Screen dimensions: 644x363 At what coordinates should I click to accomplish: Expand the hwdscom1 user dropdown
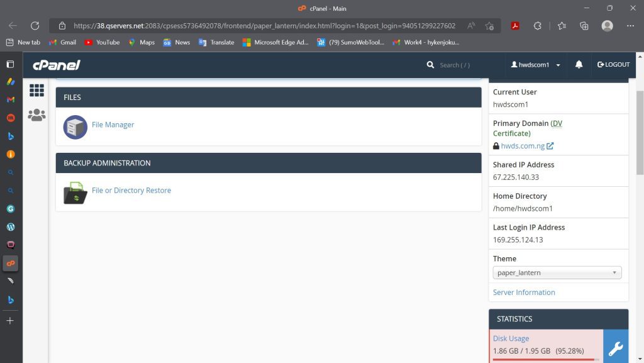(x=536, y=64)
